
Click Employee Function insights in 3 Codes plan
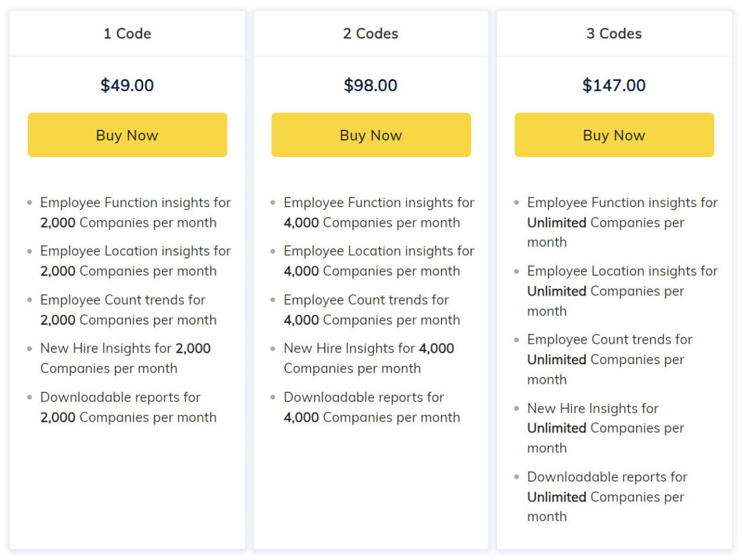click(x=622, y=202)
